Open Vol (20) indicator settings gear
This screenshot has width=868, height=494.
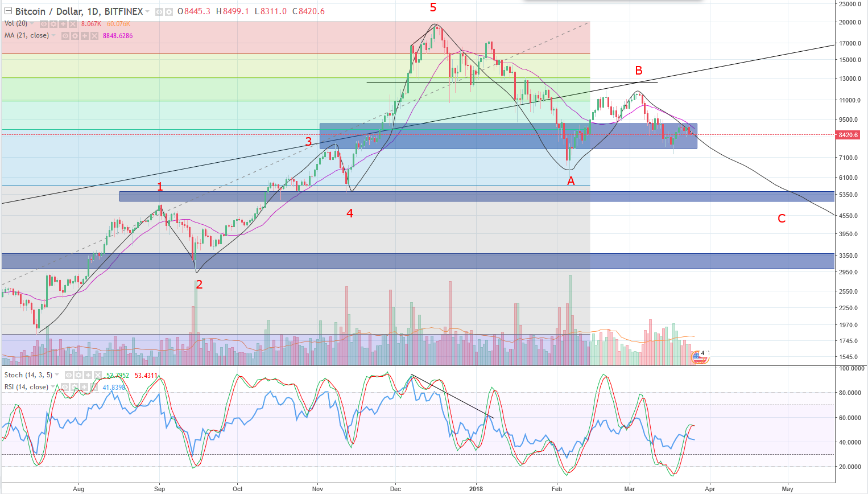(53, 24)
